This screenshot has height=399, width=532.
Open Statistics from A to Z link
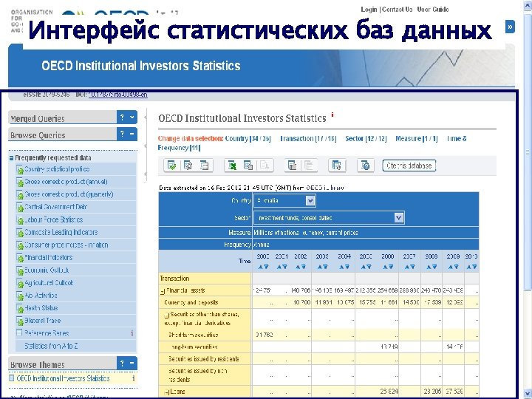tap(51, 346)
